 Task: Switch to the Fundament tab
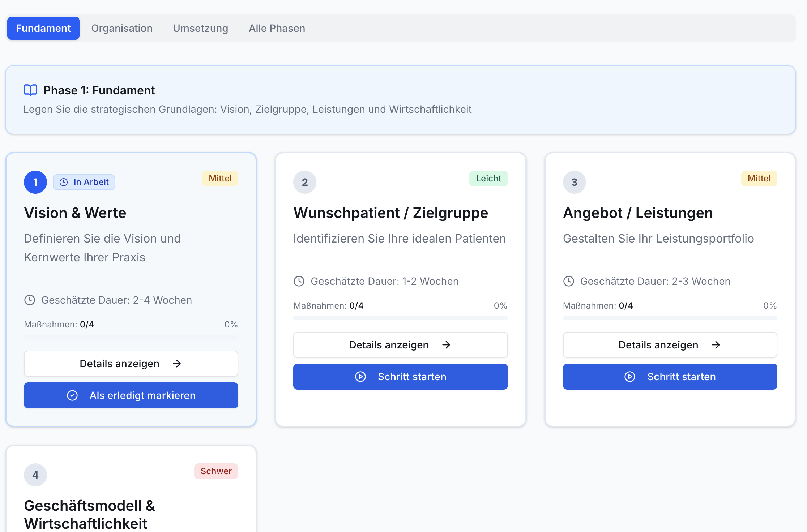pyautogui.click(x=43, y=28)
